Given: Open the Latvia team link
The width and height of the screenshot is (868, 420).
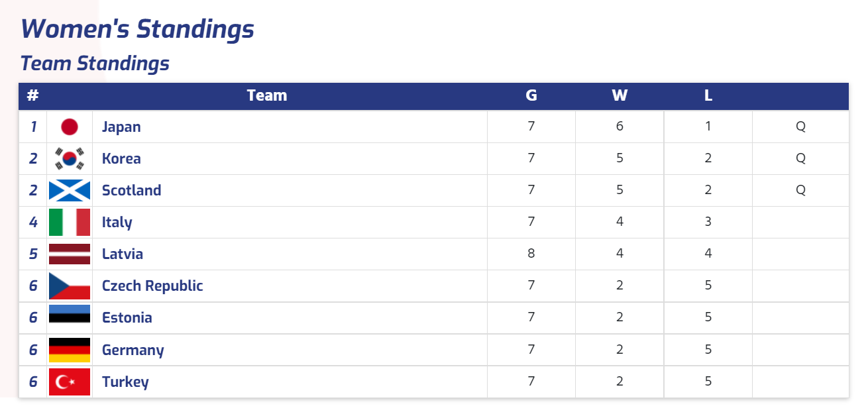Looking at the screenshot, I should point(123,254).
